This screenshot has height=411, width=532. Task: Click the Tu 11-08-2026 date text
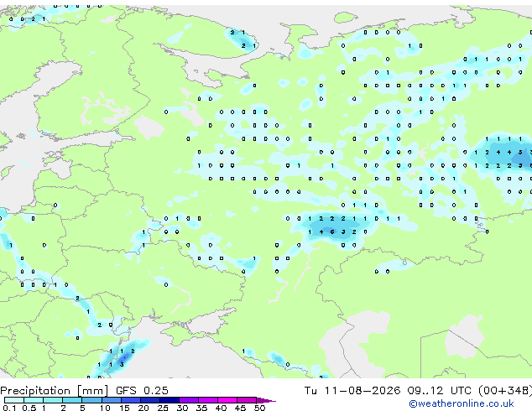point(352,391)
